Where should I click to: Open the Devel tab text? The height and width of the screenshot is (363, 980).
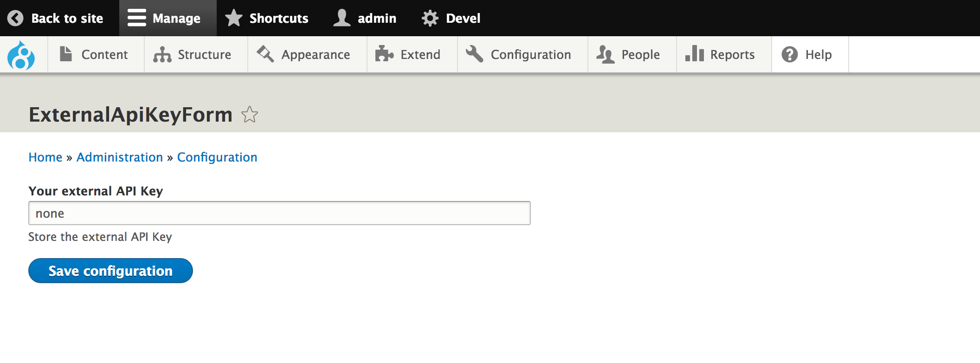tap(463, 18)
